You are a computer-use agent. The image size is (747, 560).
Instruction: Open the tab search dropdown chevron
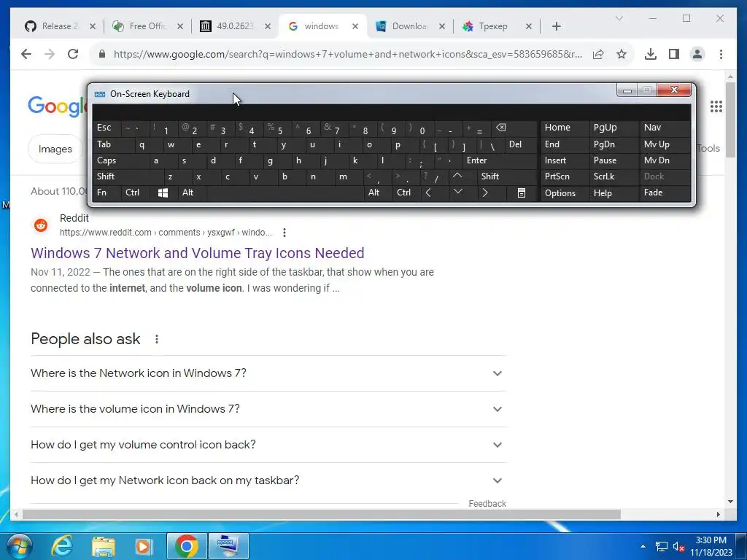pyautogui.click(x=619, y=18)
